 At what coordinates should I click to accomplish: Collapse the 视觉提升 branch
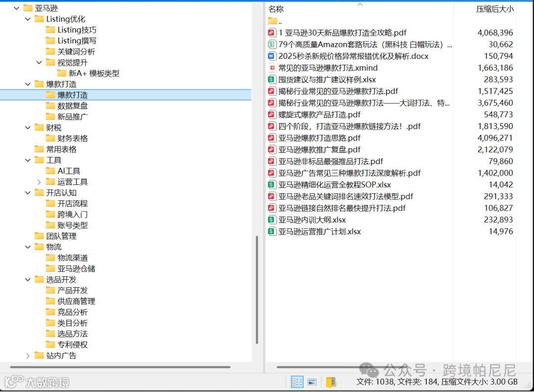pos(38,62)
